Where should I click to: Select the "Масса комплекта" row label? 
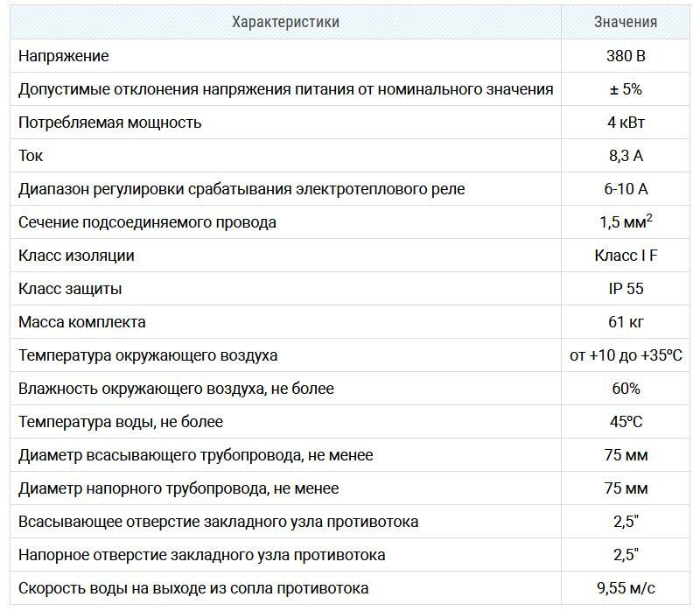(82, 322)
